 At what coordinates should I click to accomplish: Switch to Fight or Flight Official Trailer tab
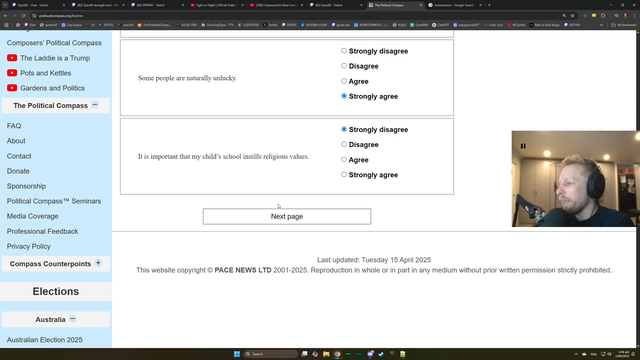tap(216, 5)
